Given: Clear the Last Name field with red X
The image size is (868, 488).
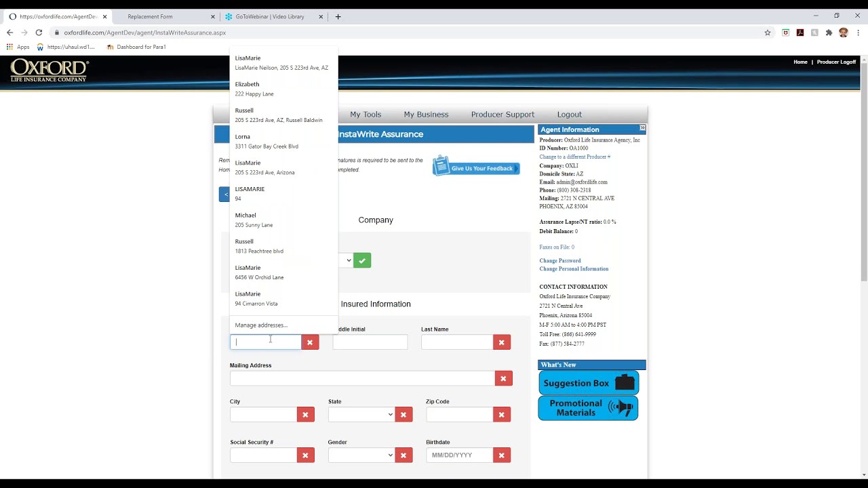Looking at the screenshot, I should click(502, 342).
